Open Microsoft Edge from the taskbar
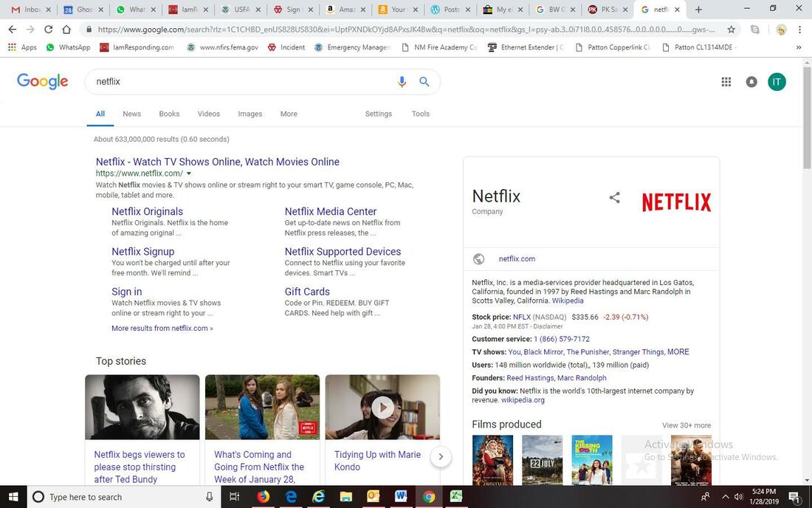The height and width of the screenshot is (508, 812). click(291, 497)
